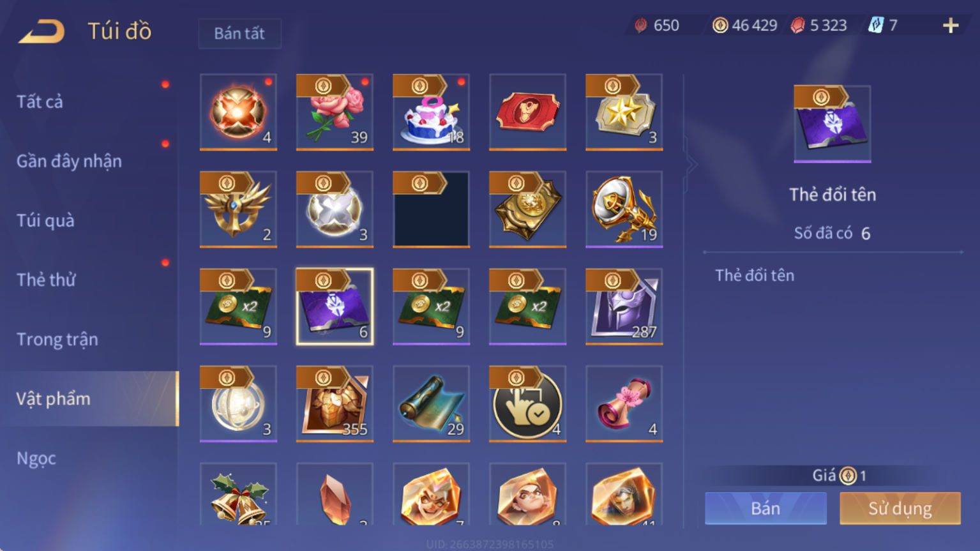Select the purple helmet item with count 287
This screenshot has width=980, height=551.
624,306
